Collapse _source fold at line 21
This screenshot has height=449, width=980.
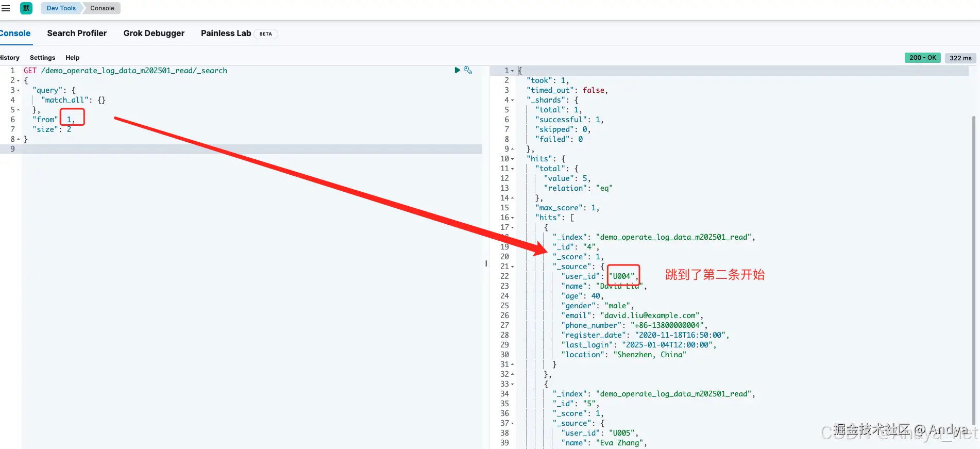click(x=512, y=267)
